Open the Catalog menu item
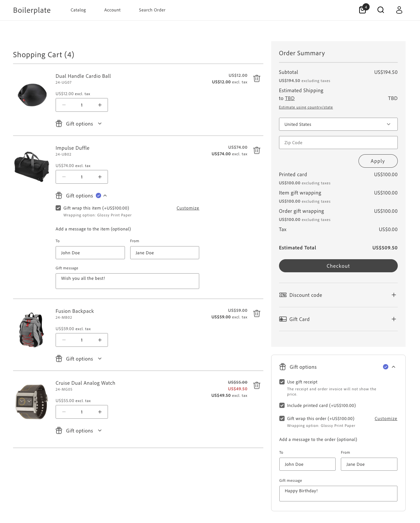This screenshot has width=420, height=523. point(78,10)
